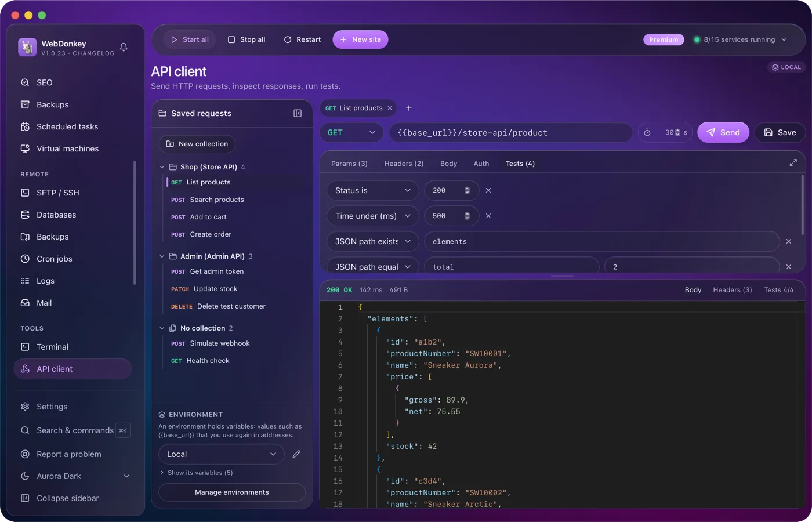
Task: Open the SEO section
Action: click(73, 82)
